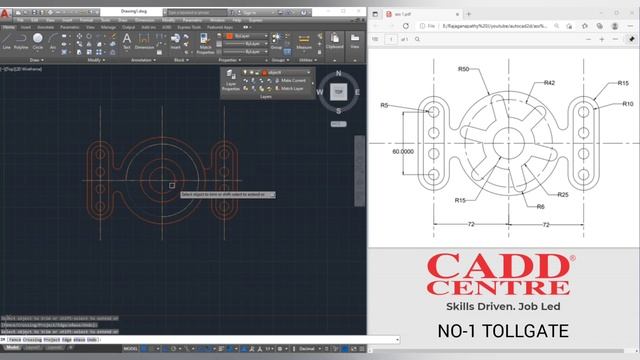Open browser profile icon
This screenshot has width=640, height=360.
[x=615, y=26]
